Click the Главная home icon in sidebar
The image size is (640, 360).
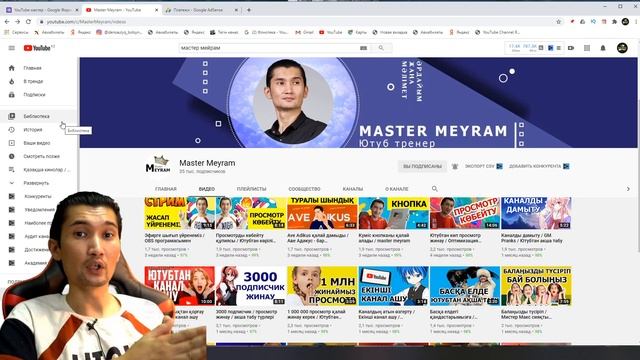(11, 68)
